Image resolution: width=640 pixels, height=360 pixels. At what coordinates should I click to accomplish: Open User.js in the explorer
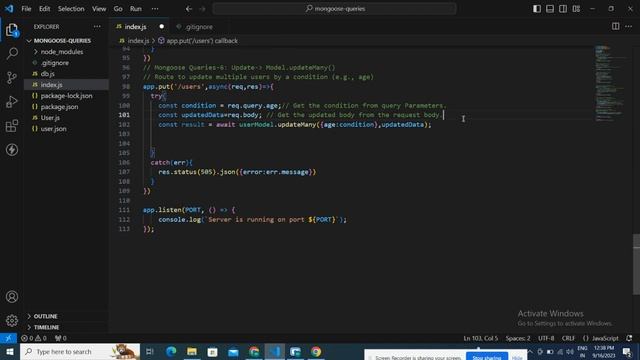click(x=50, y=118)
